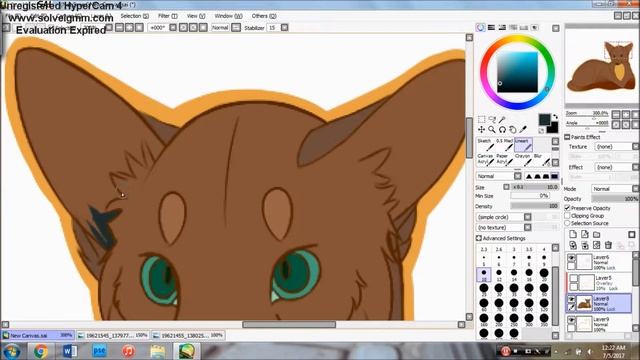Enable Selection Source option

coord(567,223)
